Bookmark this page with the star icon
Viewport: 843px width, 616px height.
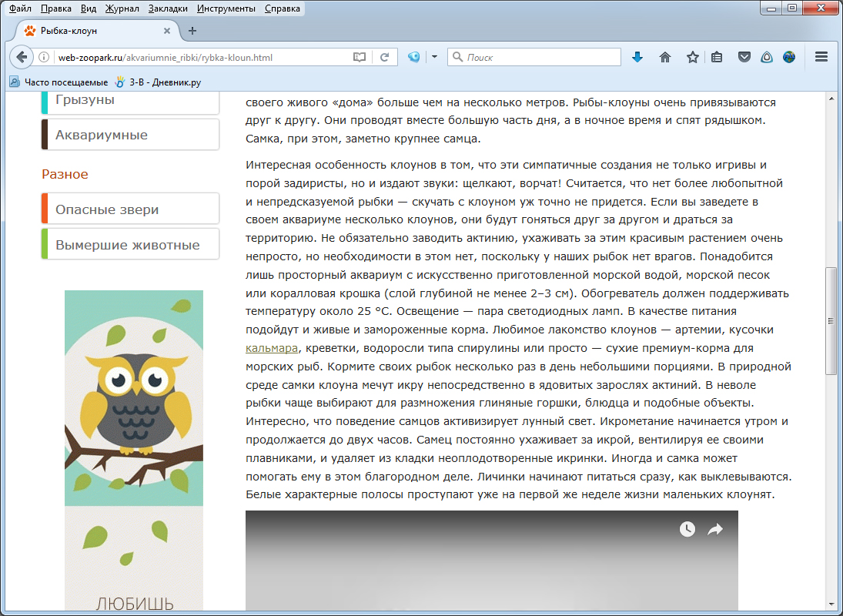(x=692, y=57)
